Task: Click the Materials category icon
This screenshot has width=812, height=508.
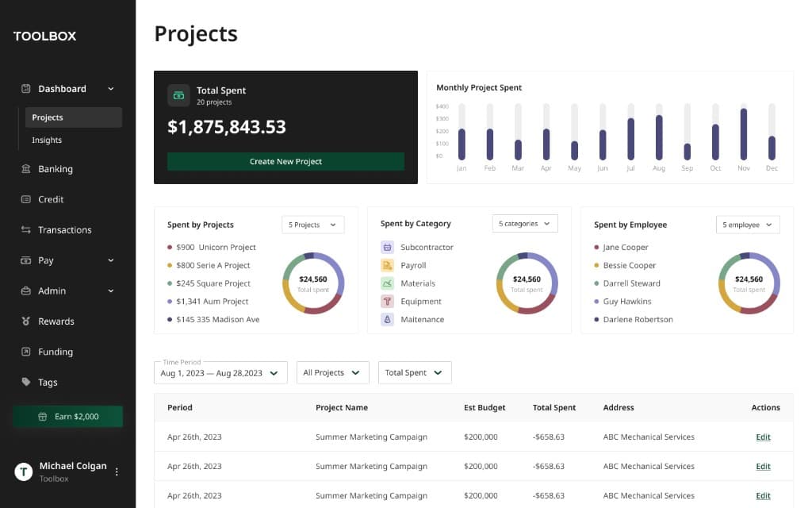Action: pos(389,283)
